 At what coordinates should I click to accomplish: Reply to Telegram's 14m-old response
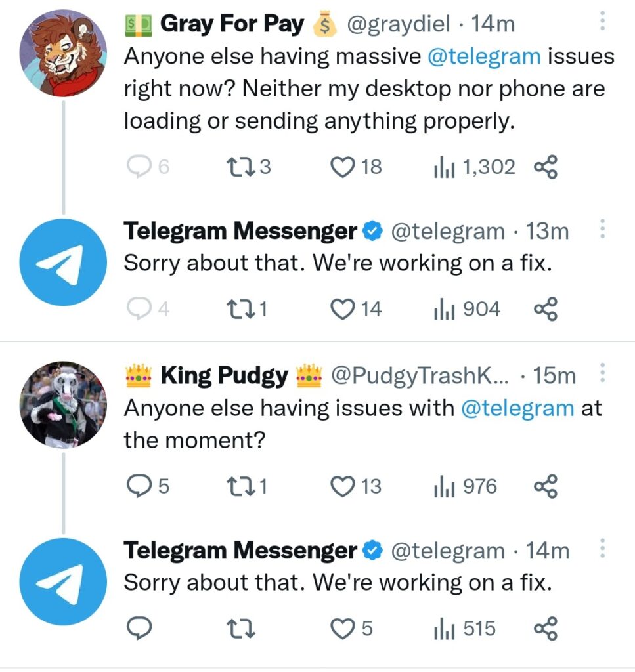tap(138, 629)
